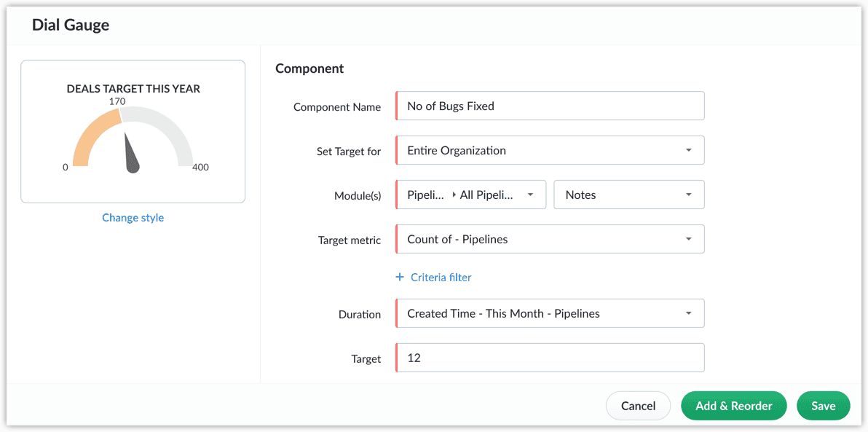Screen dimensions: 868x432
Task: Click the 400 maximum label on the gauge
Action: [x=200, y=168]
